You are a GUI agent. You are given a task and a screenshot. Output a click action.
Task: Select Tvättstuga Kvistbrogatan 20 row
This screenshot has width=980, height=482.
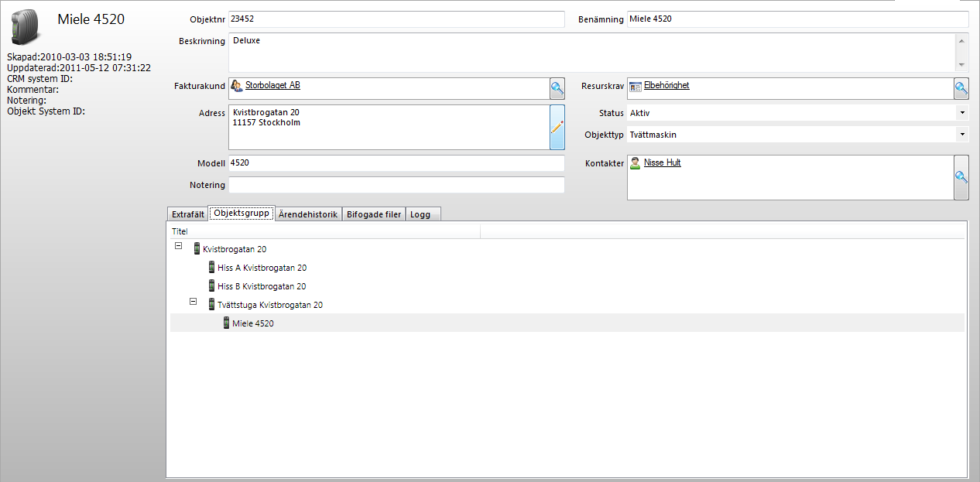pyautogui.click(x=567, y=305)
